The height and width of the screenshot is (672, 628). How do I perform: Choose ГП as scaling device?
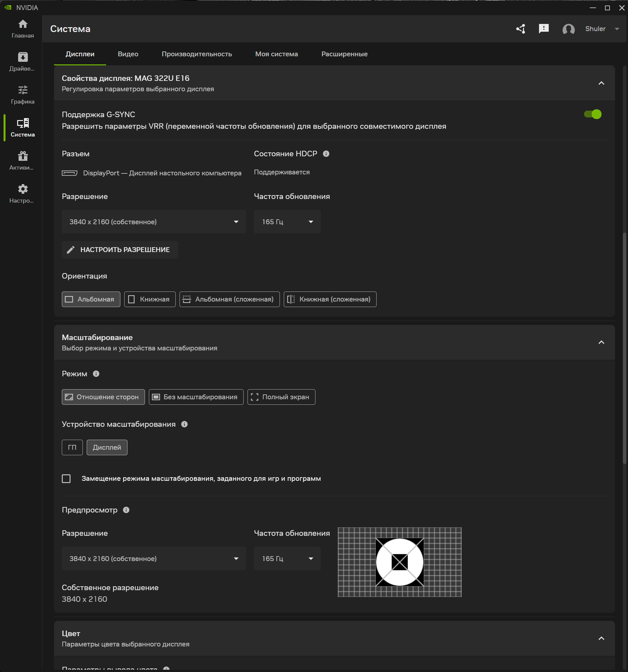point(72,447)
